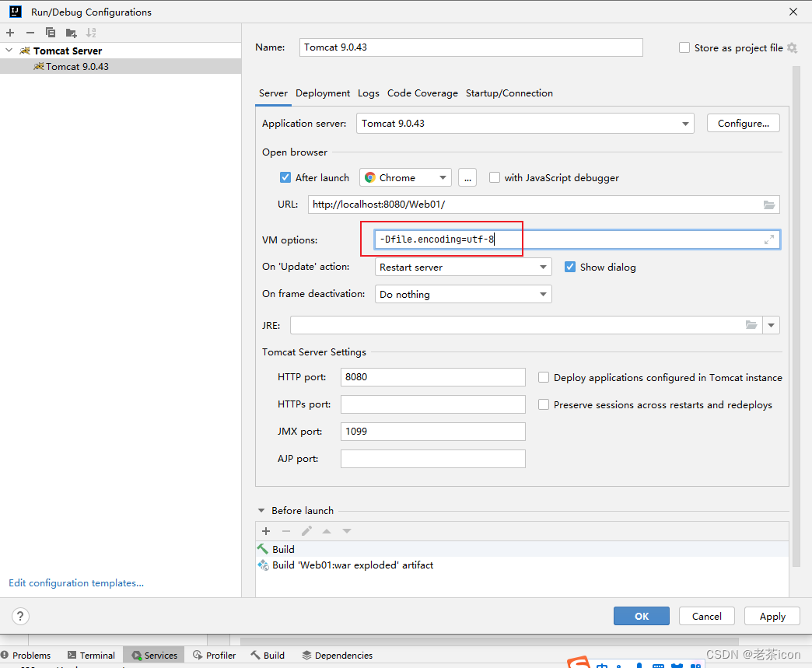Enable with JavaScript debugger checkbox

pos(495,177)
